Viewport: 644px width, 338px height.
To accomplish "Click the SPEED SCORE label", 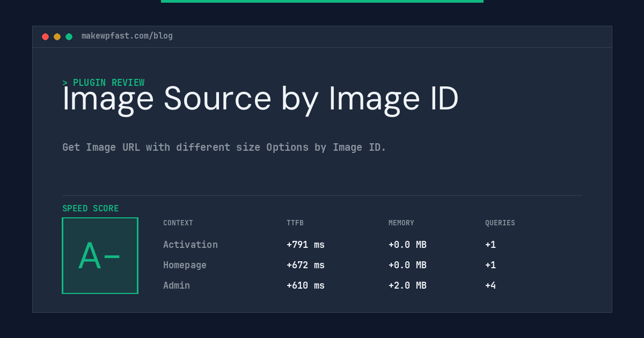I will [x=91, y=209].
